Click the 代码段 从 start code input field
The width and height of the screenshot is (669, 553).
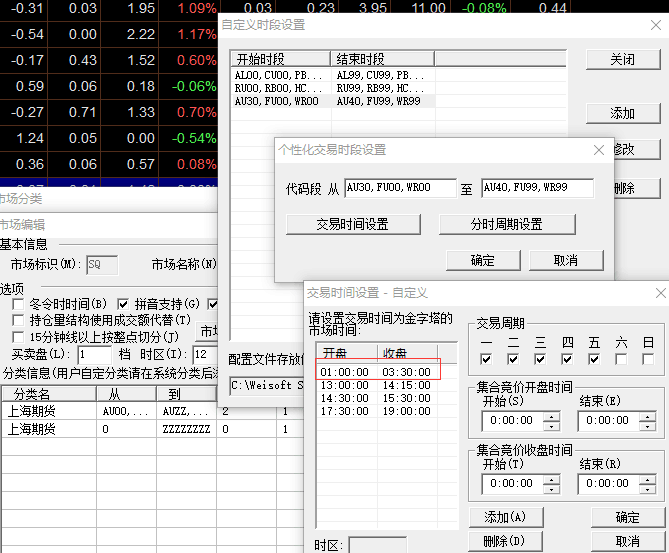pyautogui.click(x=399, y=188)
